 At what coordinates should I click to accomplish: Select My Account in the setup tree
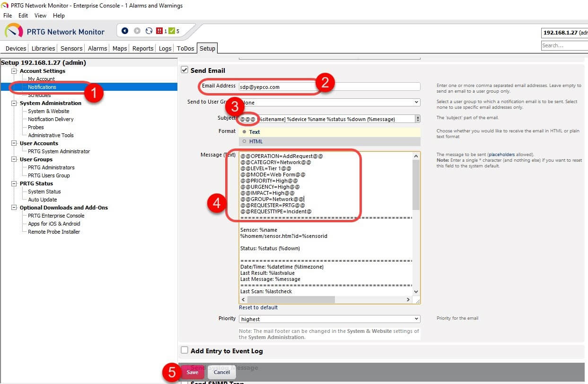click(41, 79)
